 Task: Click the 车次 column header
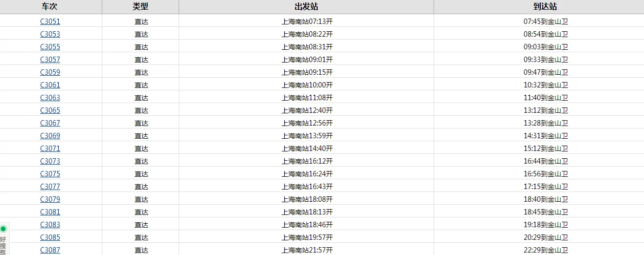[x=49, y=7]
